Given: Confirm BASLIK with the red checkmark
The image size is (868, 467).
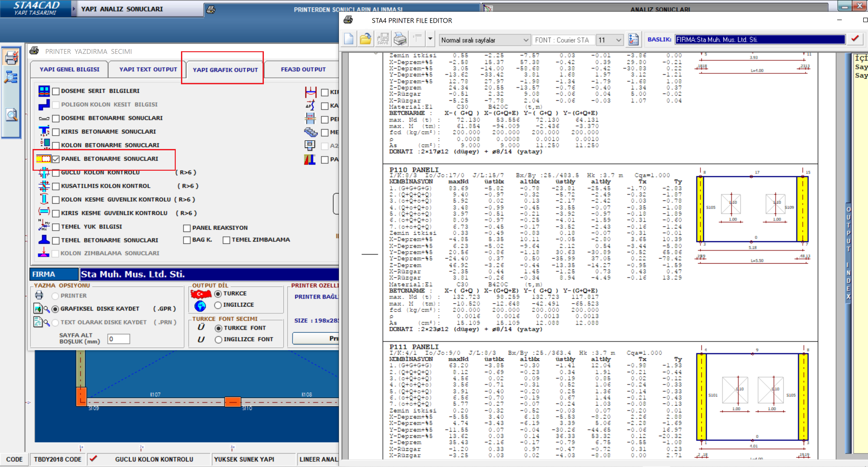Looking at the screenshot, I should click(x=855, y=39).
